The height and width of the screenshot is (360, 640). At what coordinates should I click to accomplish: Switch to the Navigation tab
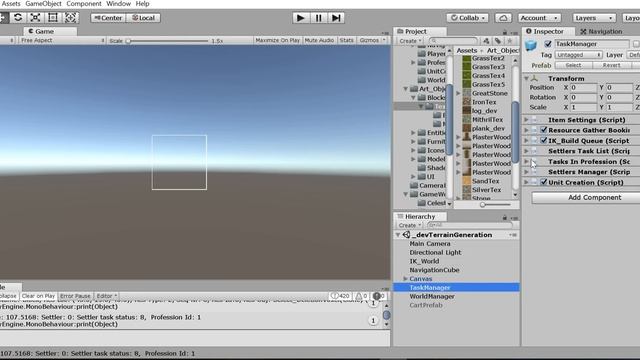coord(601,31)
